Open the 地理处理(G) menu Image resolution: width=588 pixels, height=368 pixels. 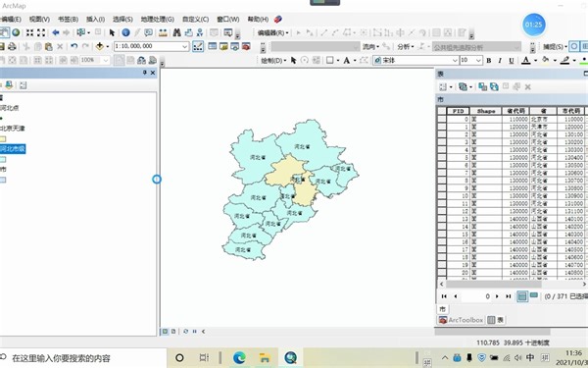tap(158, 20)
